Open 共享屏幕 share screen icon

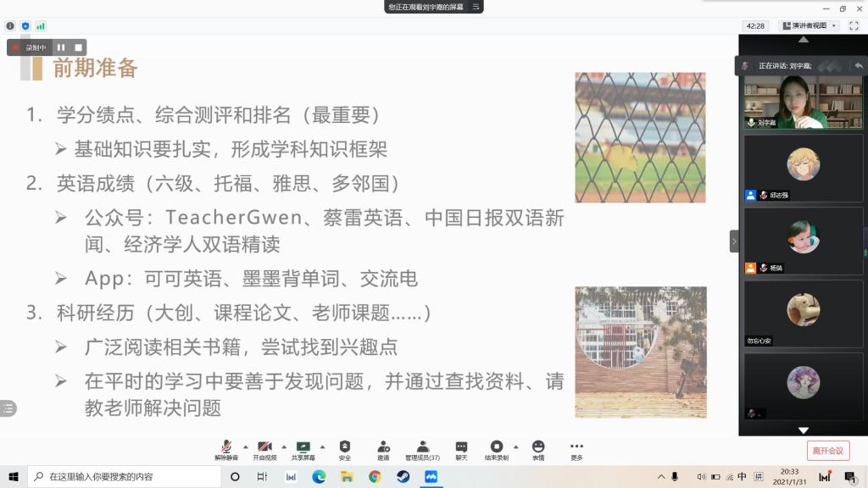[303, 449]
